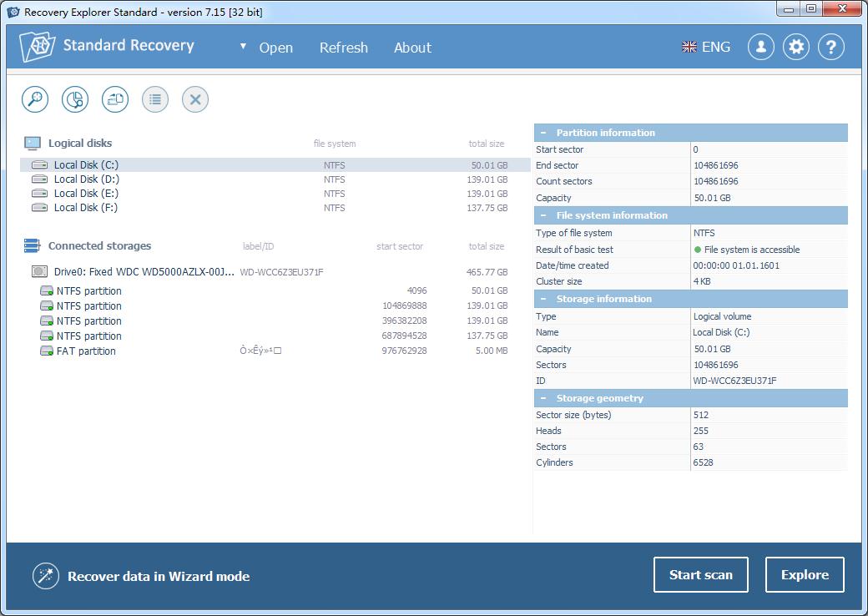This screenshot has width=868, height=616.
Task: Open help via the question mark icon
Action: tap(831, 47)
